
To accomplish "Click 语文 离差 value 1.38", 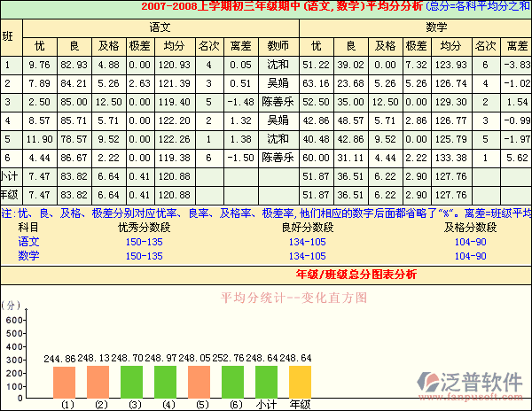I will coord(240,139).
